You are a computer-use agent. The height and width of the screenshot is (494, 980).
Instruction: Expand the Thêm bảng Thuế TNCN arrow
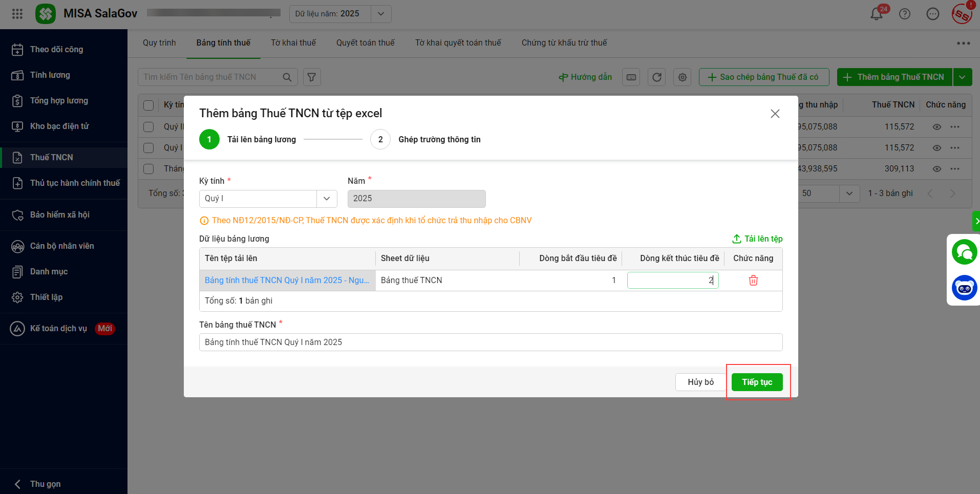[962, 77]
